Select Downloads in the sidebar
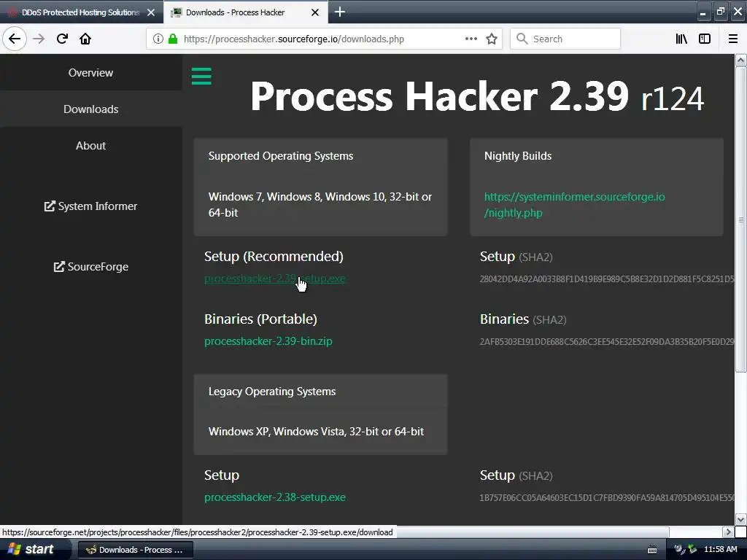This screenshot has height=560, width=747. pos(90,109)
